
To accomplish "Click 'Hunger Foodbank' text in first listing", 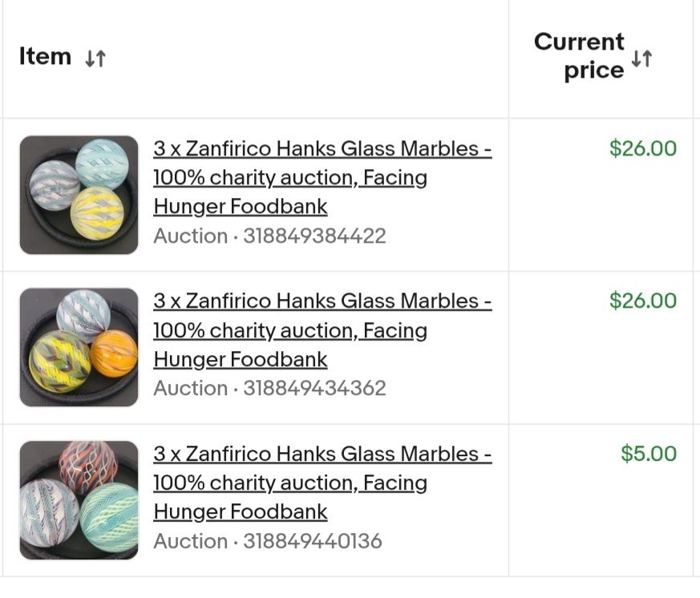I will pos(241,207).
